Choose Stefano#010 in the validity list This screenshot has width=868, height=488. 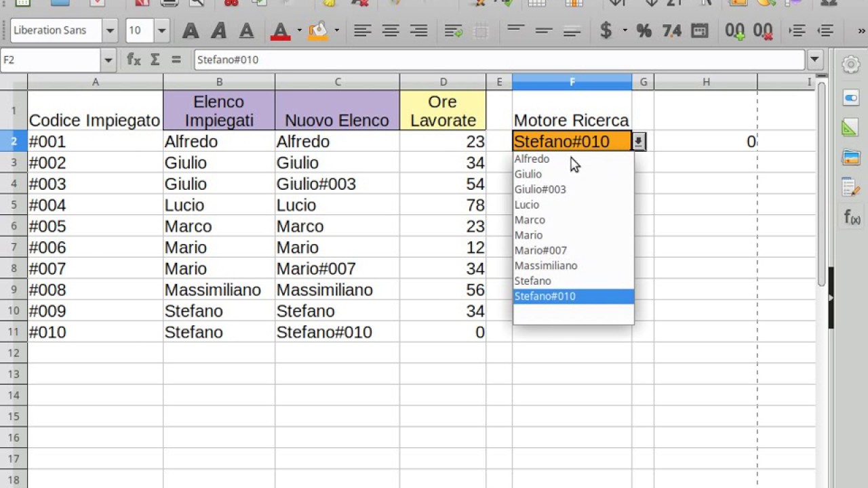click(x=574, y=296)
